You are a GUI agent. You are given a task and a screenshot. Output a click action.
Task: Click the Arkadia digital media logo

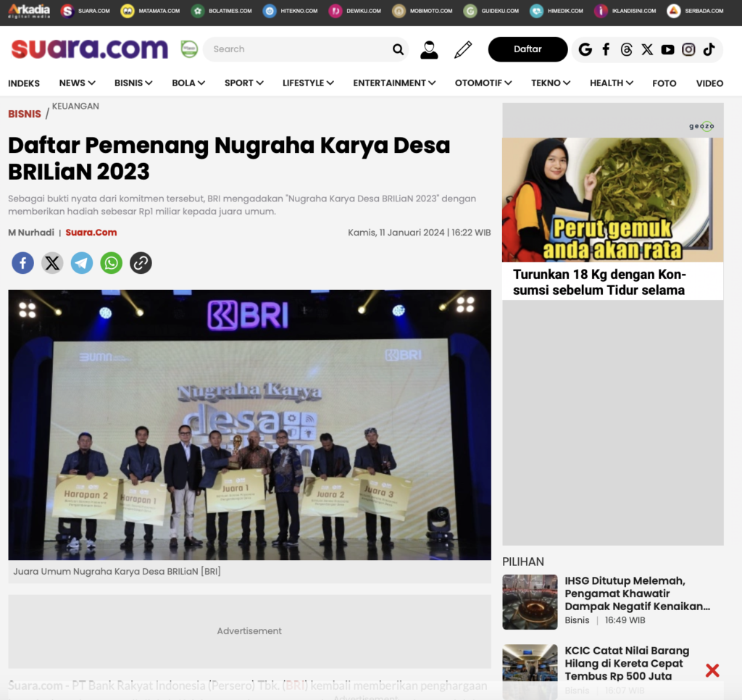pyautogui.click(x=29, y=10)
